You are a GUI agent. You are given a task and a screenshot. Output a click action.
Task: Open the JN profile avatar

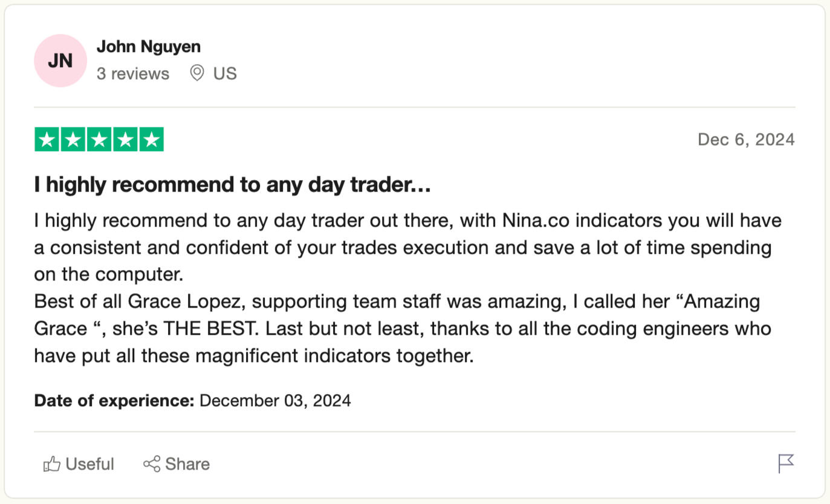(x=60, y=60)
